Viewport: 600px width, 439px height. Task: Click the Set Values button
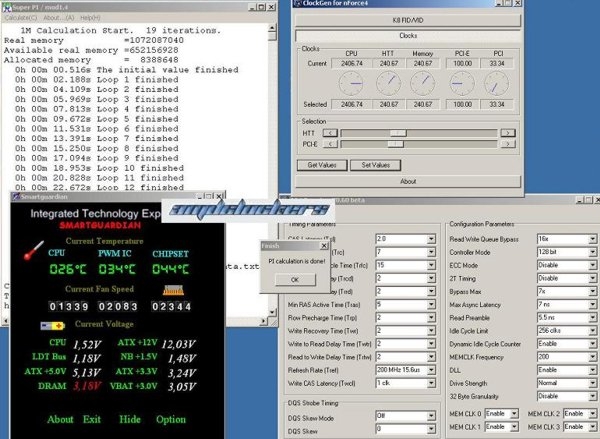pos(376,164)
